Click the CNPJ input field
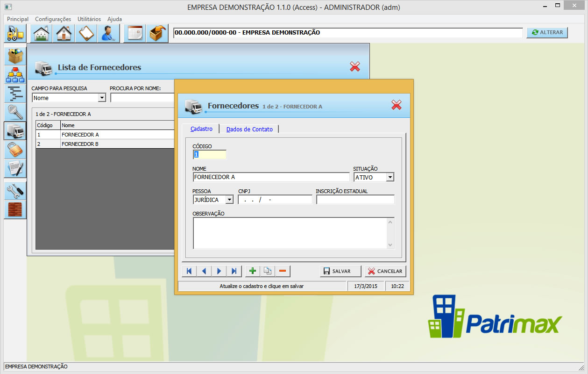Screen dimensions: 588x374 click(275, 200)
